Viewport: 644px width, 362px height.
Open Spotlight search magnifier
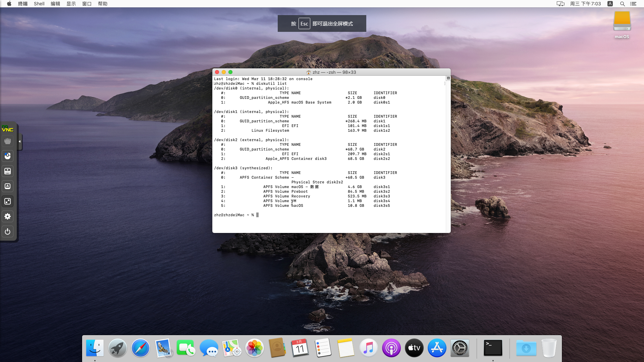click(622, 4)
